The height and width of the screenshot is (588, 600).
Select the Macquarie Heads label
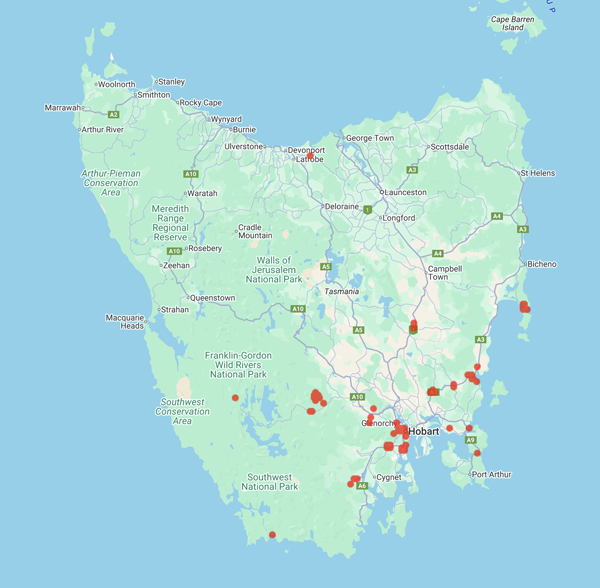point(125,322)
